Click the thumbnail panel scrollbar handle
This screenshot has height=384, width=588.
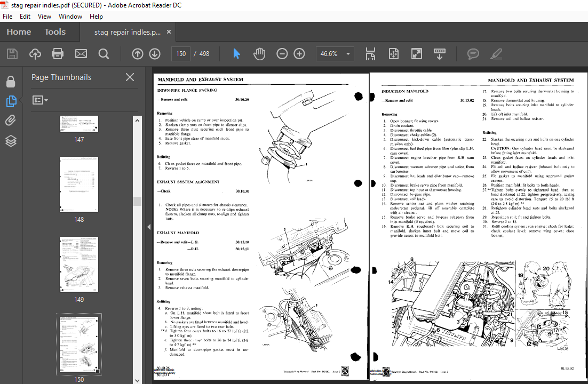coord(137,201)
